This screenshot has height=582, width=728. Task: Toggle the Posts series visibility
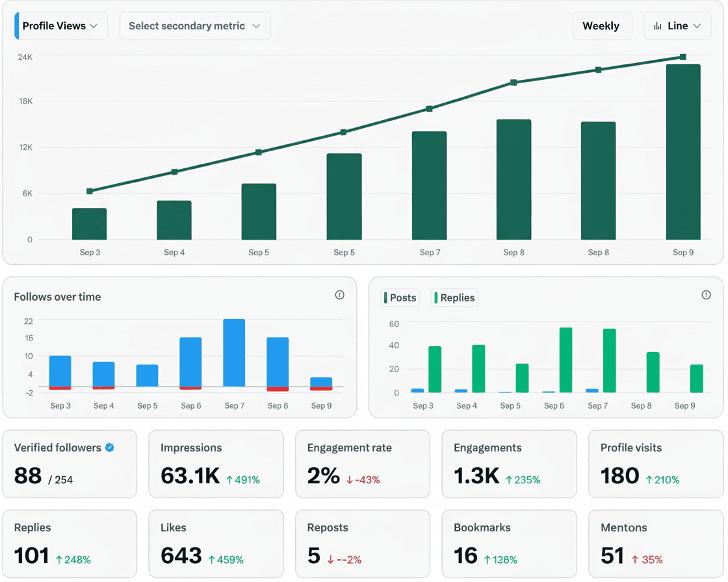[x=400, y=297]
